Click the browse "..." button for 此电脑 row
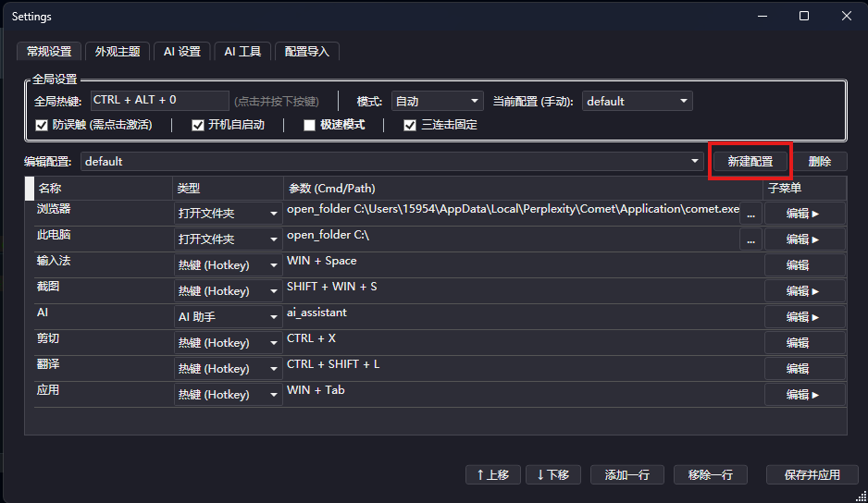Viewport: 868px width, 503px height. pos(750,239)
